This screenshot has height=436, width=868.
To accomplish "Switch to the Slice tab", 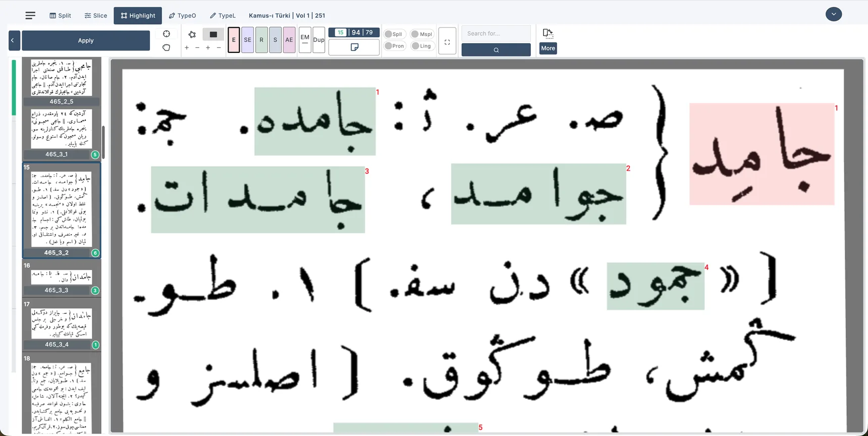I will [96, 16].
